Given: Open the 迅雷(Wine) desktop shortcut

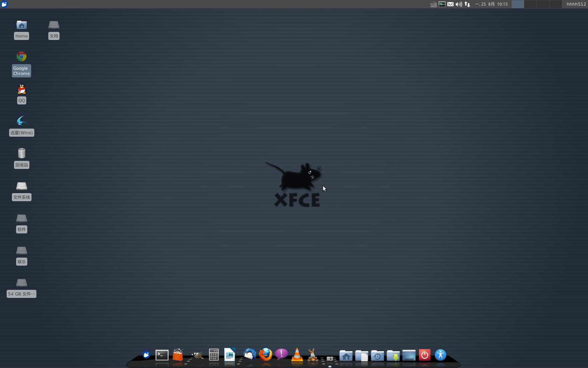Looking at the screenshot, I should point(21,121).
